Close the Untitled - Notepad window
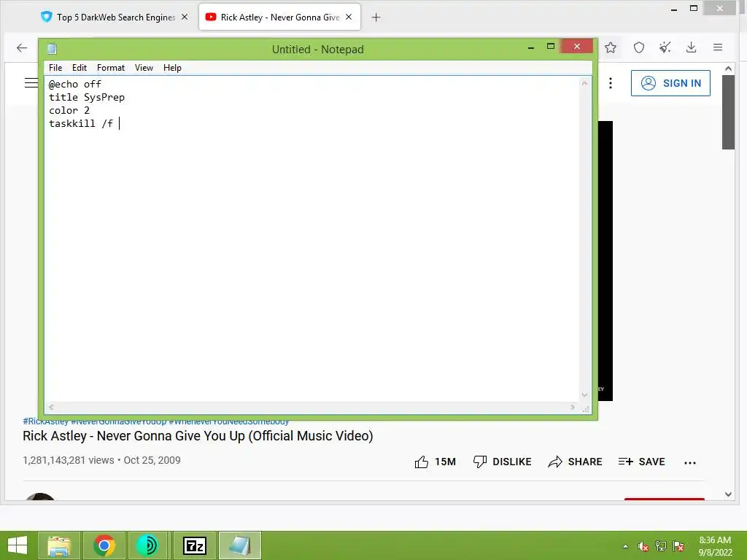The width and height of the screenshot is (747, 560). pos(577,46)
